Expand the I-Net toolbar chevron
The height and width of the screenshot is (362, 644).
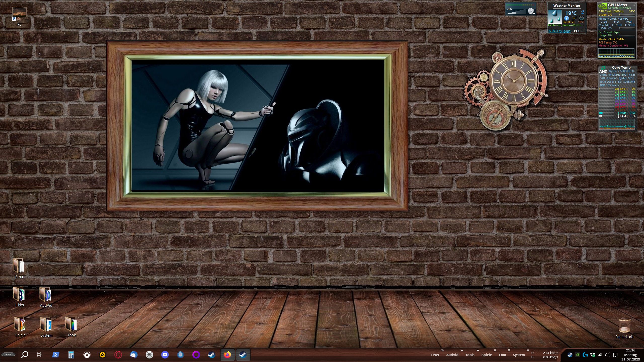click(x=442, y=350)
